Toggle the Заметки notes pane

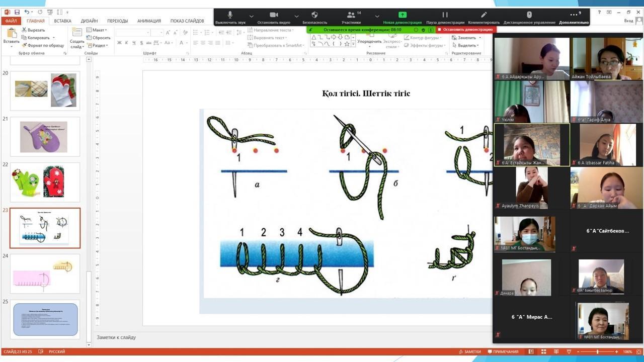click(469, 352)
